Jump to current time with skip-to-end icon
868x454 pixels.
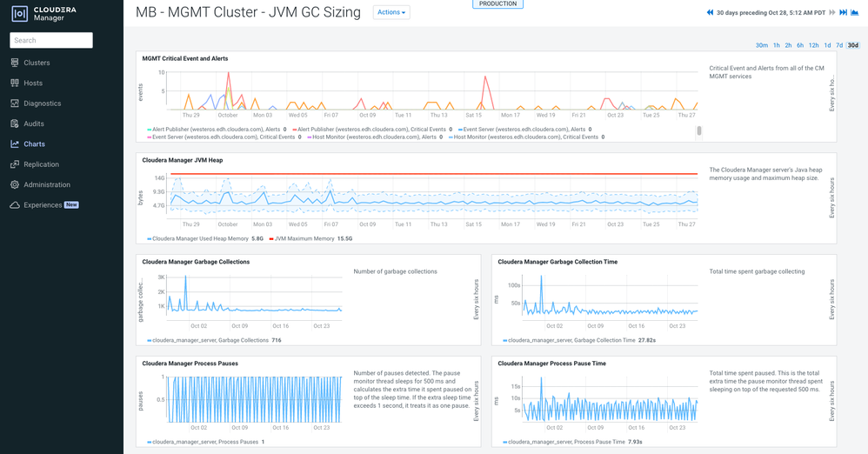pyautogui.click(x=843, y=12)
